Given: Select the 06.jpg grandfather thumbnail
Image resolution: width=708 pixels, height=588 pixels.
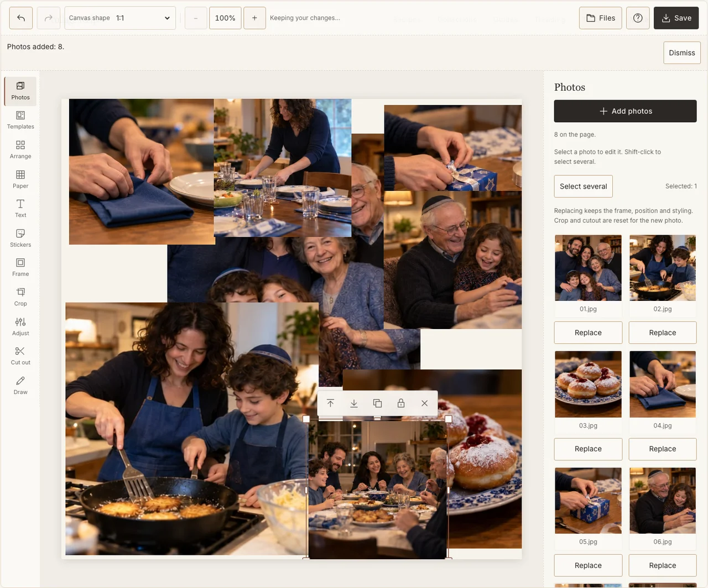Looking at the screenshot, I should [x=663, y=501].
